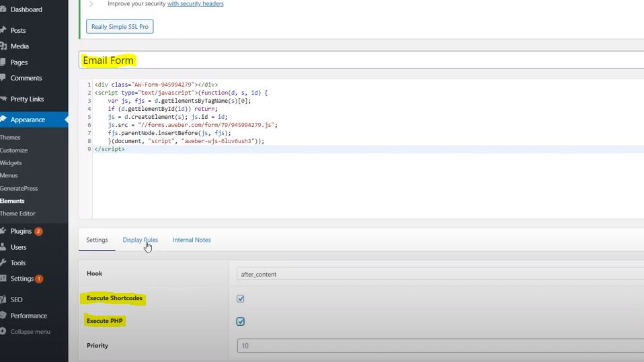Click code line 'if (d.getElementById(id)) return;'
Screen dimensions: 644x362
[163, 109]
